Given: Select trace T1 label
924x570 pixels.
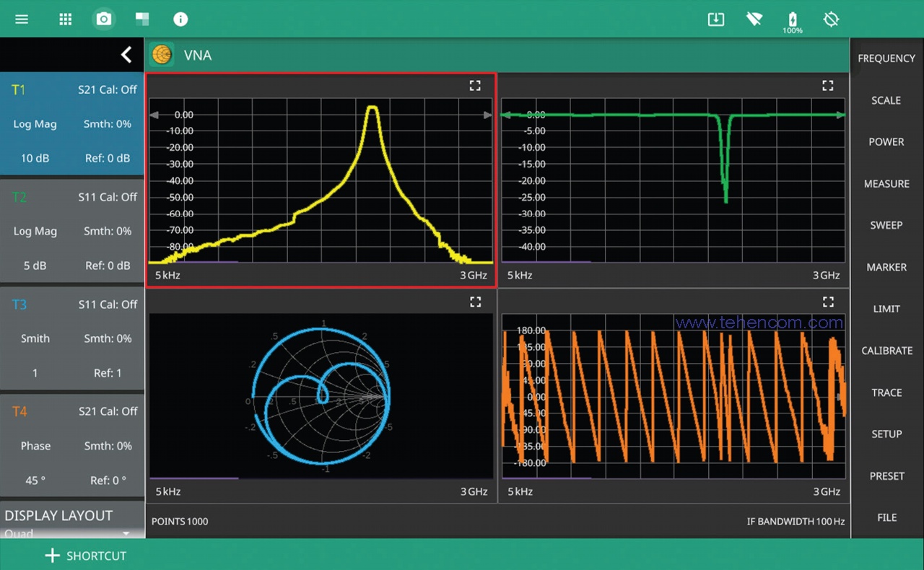Looking at the screenshot, I should (x=19, y=89).
